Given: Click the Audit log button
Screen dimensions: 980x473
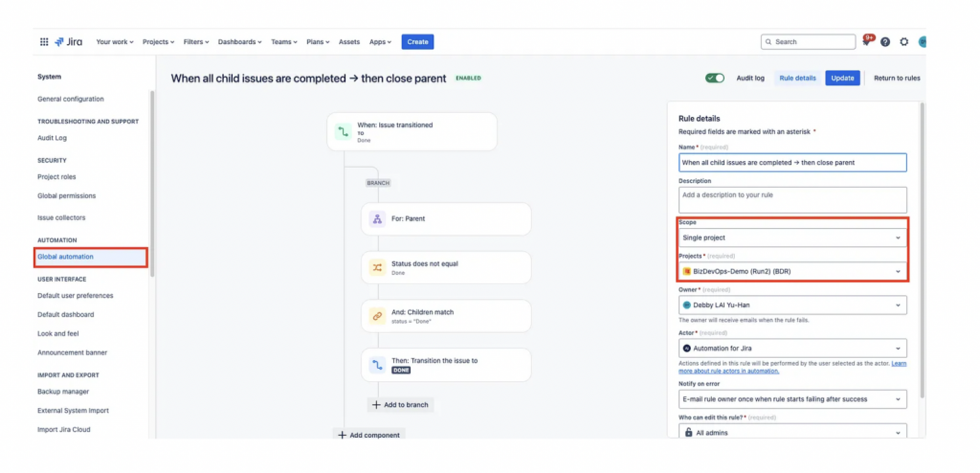Looking at the screenshot, I should point(750,79).
